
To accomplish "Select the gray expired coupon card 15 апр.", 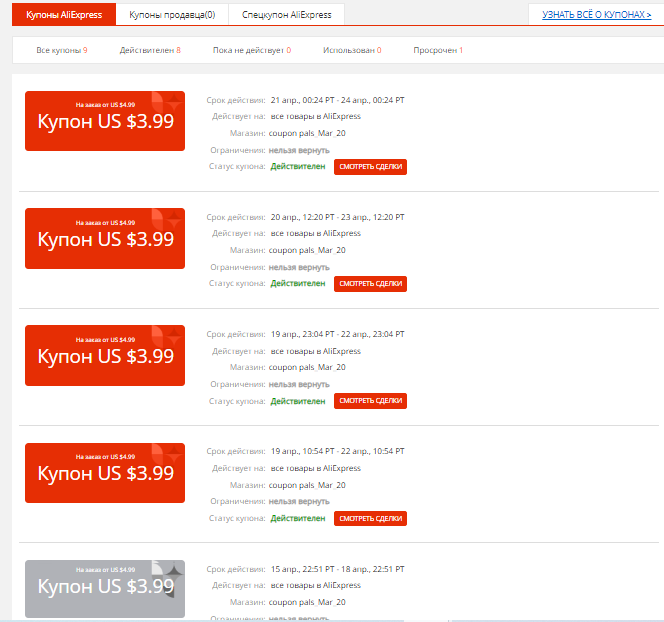I will pyautogui.click(x=105, y=589).
